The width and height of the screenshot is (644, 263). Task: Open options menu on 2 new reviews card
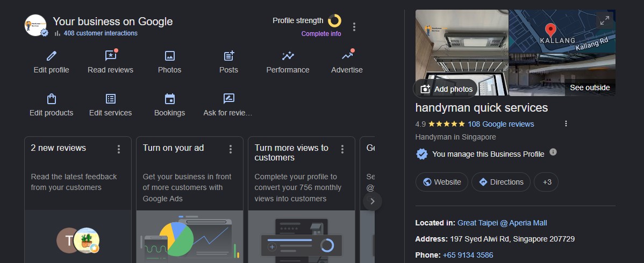pyautogui.click(x=119, y=149)
